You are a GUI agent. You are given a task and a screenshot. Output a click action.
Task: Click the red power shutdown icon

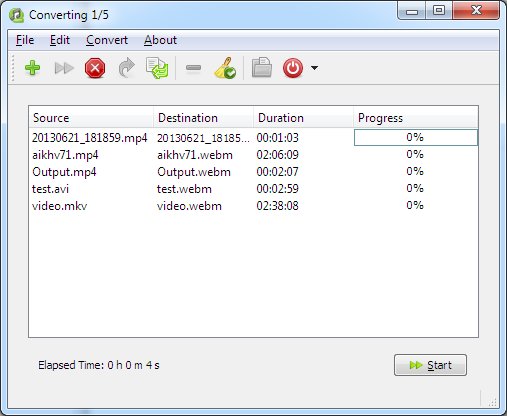[x=293, y=68]
